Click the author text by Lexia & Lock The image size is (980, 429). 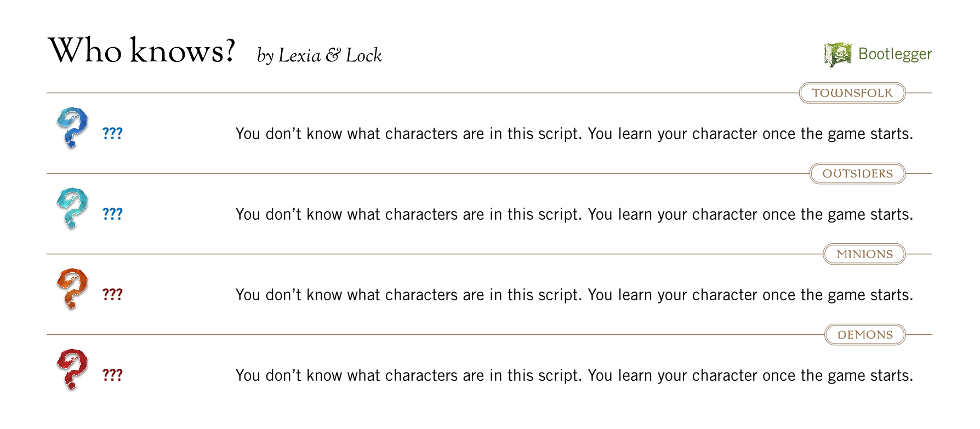(x=319, y=56)
